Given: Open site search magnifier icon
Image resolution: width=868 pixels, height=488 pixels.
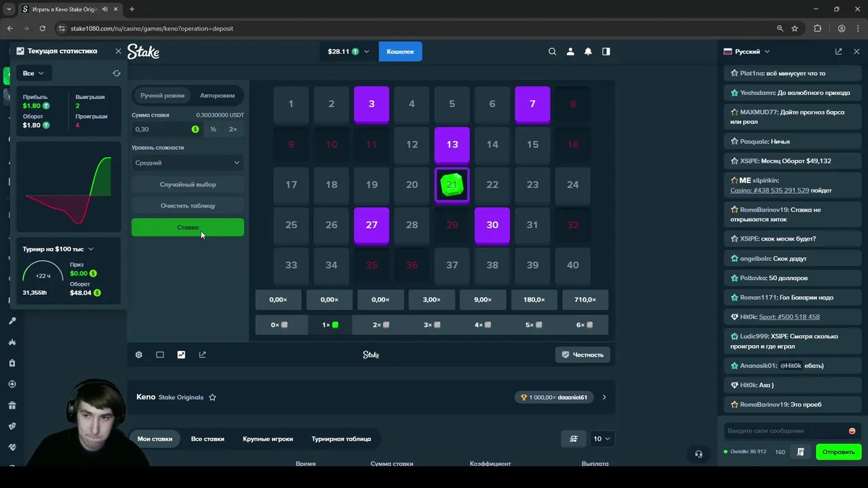Looking at the screenshot, I should pyautogui.click(x=552, y=52).
